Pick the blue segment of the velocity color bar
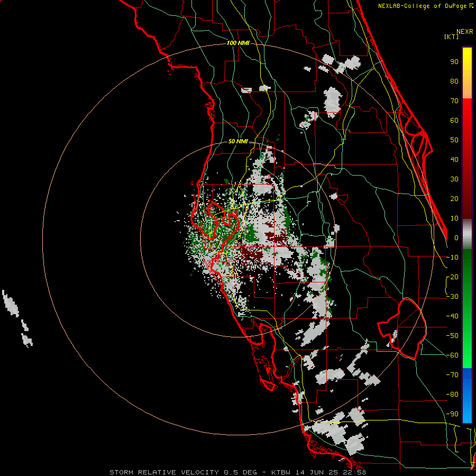476x476 pixels. (467, 396)
